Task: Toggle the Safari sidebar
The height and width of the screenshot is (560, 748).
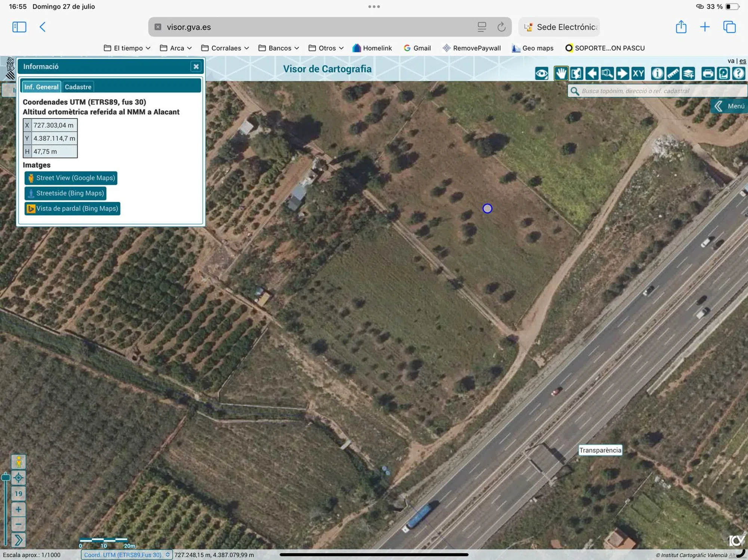Action: 19,27
